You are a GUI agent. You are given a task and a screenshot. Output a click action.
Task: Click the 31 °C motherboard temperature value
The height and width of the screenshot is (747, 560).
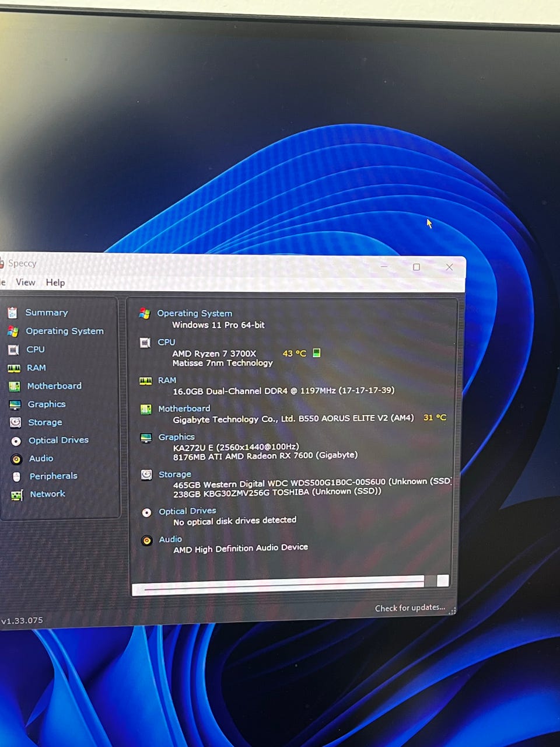coord(435,417)
